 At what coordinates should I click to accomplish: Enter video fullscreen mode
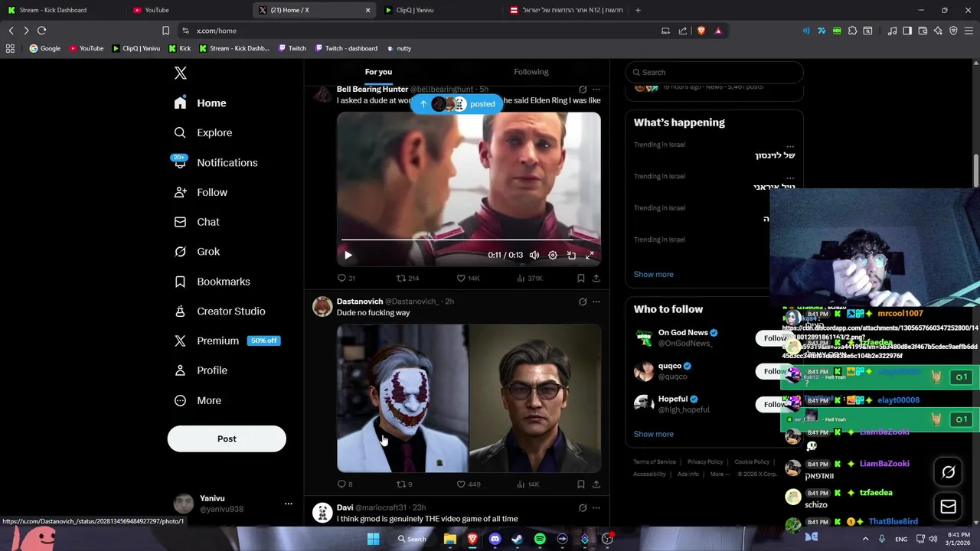tap(590, 255)
